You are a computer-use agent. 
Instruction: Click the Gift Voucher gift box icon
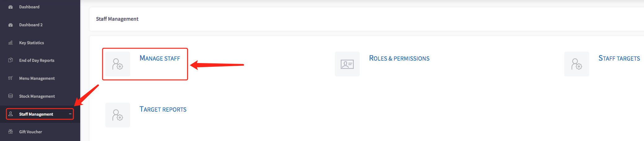11,131
